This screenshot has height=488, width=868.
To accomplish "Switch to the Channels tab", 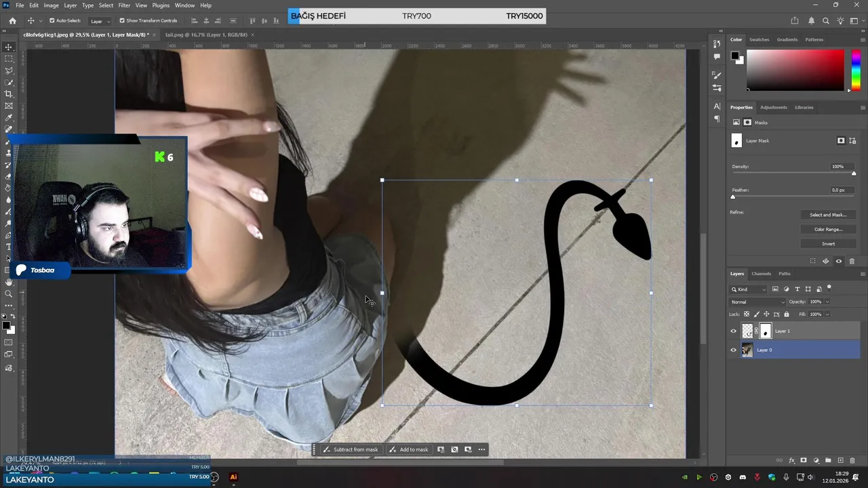I will pyautogui.click(x=761, y=274).
